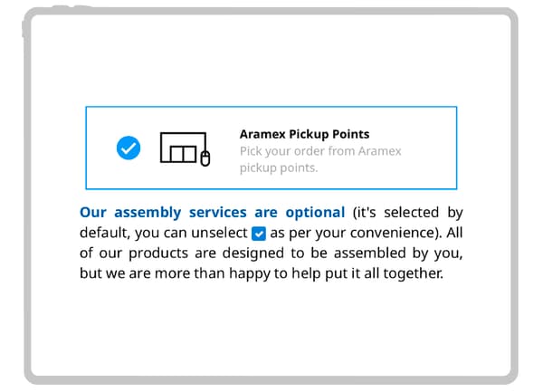This screenshot has height=392, width=543.
Task: Untick the blue assembly checkbox in paragraph
Action: tap(259, 234)
